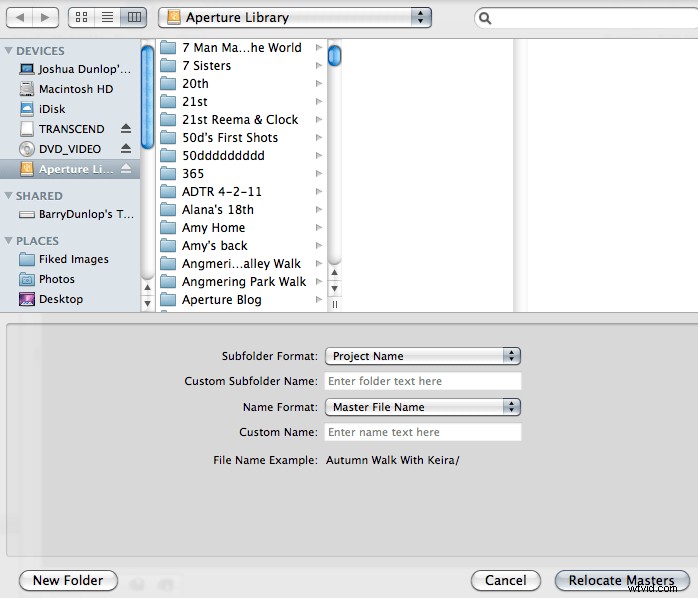This screenshot has height=598, width=698.
Task: Go forward with the right arrow button
Action: coord(45,17)
